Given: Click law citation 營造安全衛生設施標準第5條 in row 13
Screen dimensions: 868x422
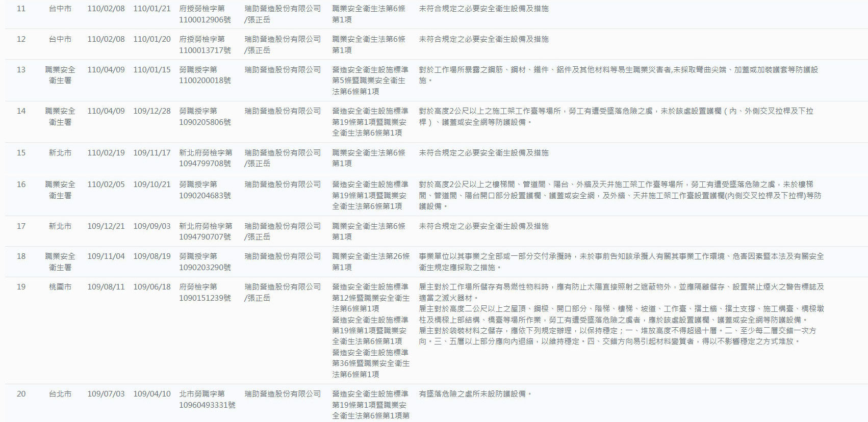Looking at the screenshot, I should (370, 75).
